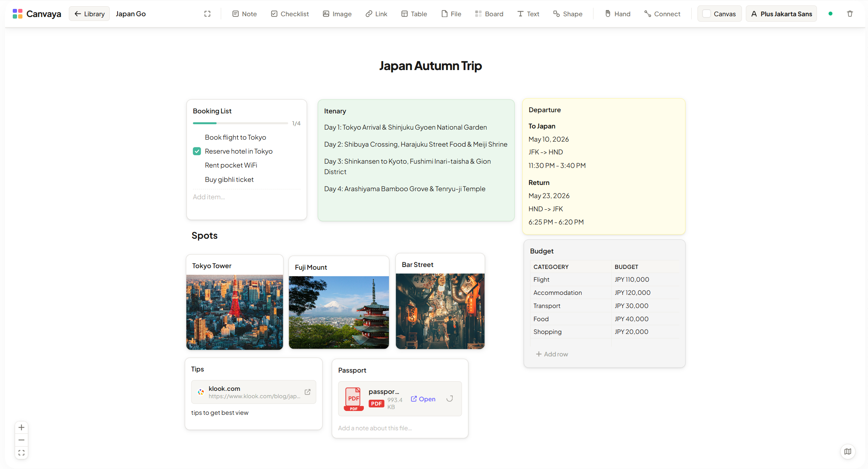Pick the File tool
Image resolution: width=868 pixels, height=469 pixels.
(x=451, y=14)
